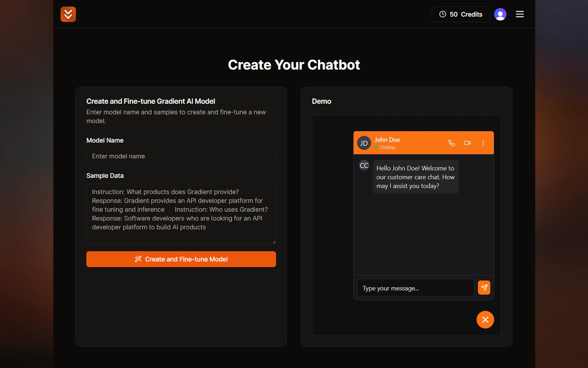The width and height of the screenshot is (588, 368).
Task: Close the chat widget with X button
Action: [x=485, y=320]
